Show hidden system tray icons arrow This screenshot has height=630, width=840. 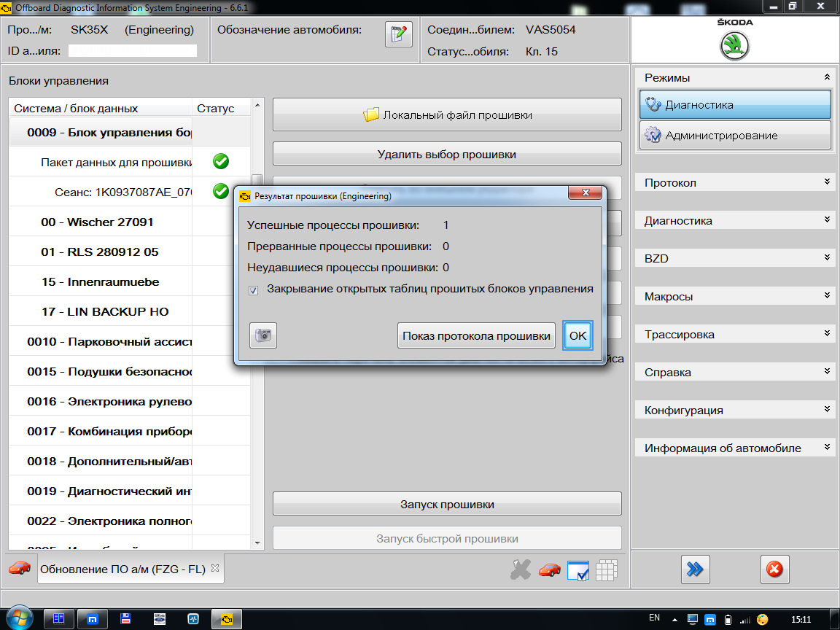[x=674, y=621]
